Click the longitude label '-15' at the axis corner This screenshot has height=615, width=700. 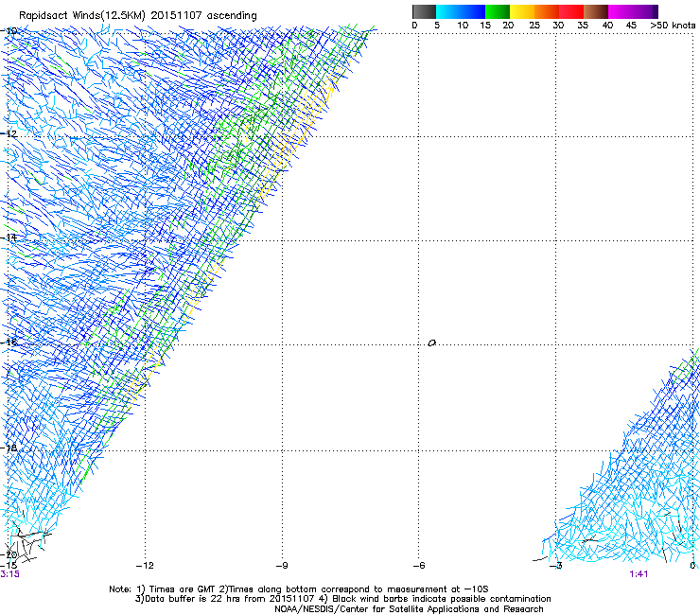click(9, 566)
